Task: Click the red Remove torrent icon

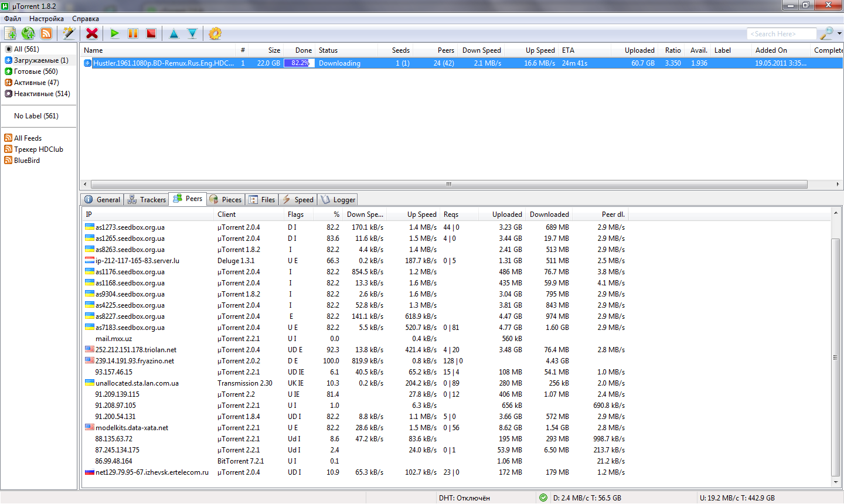Action: click(92, 33)
